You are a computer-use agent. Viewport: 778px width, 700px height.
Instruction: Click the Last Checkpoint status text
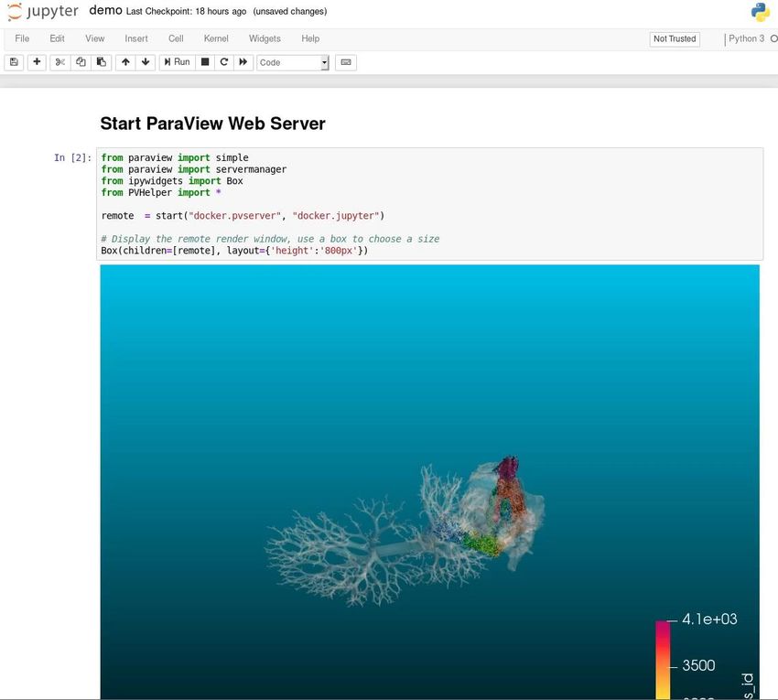pyautogui.click(x=186, y=11)
